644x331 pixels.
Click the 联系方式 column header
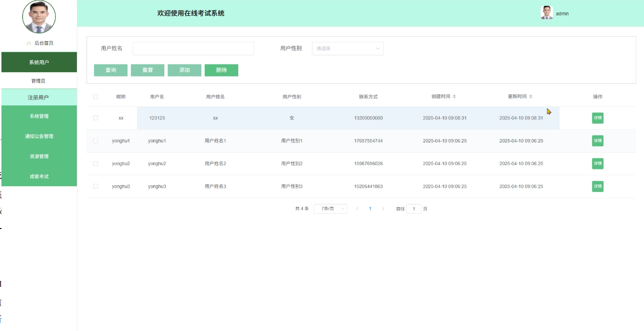pyautogui.click(x=368, y=97)
